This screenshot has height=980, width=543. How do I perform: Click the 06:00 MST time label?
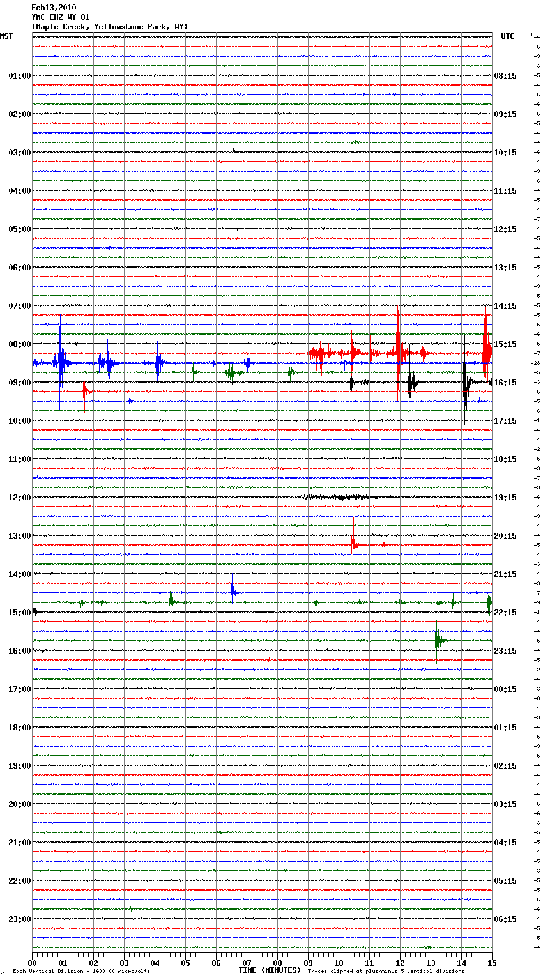point(20,268)
